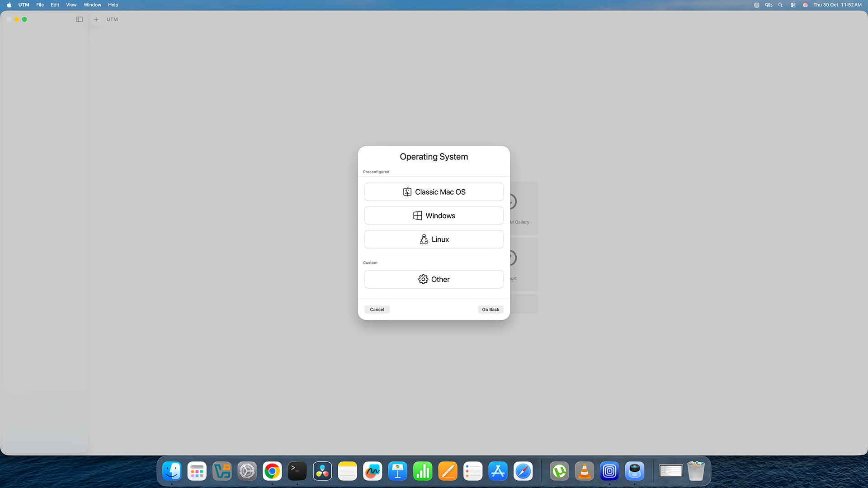
Task: Choose Other under the Custom section
Action: point(434,279)
